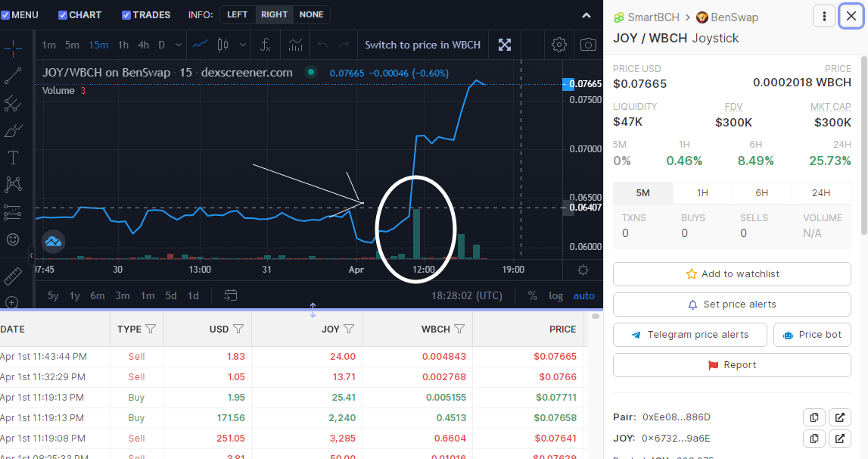The height and width of the screenshot is (459, 868).
Task: Set chart range to 5d
Action: 171,295
